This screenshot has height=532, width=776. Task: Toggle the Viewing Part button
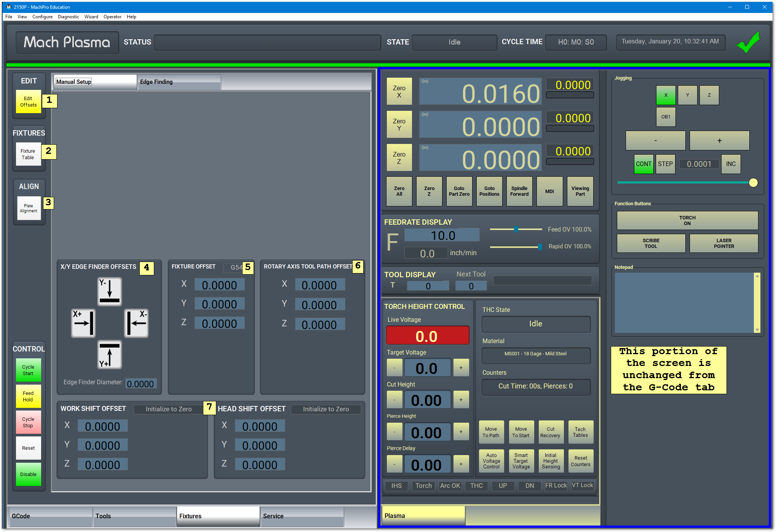(x=580, y=191)
